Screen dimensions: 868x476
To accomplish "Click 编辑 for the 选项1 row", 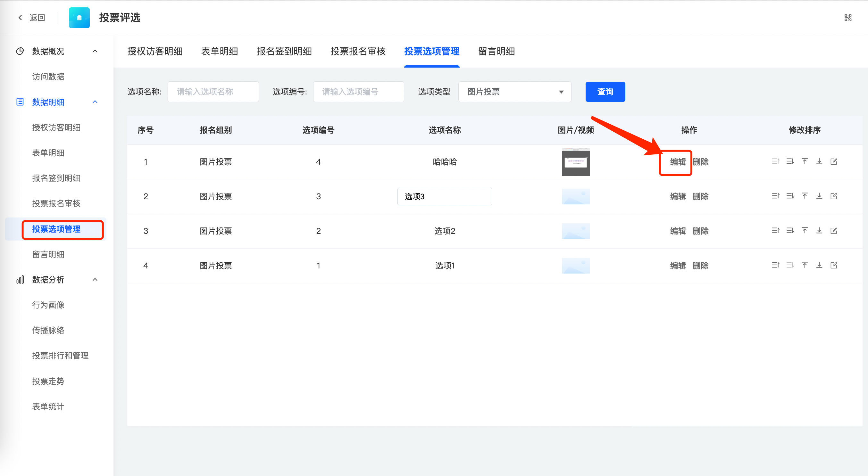I will pyautogui.click(x=678, y=266).
